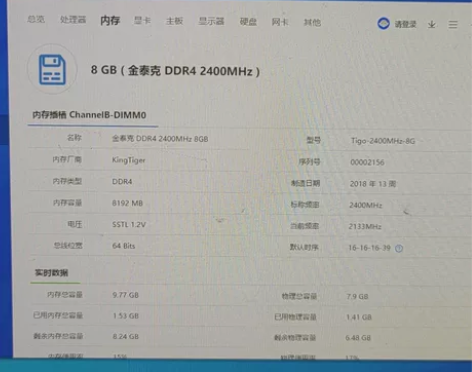Image resolution: width=472 pixels, height=372 pixels.
Task: Click the blue account avatar icon
Action: 383,23
